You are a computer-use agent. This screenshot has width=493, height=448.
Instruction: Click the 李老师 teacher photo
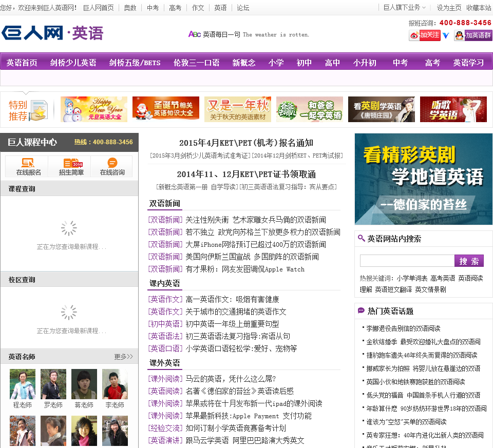[x=115, y=384]
